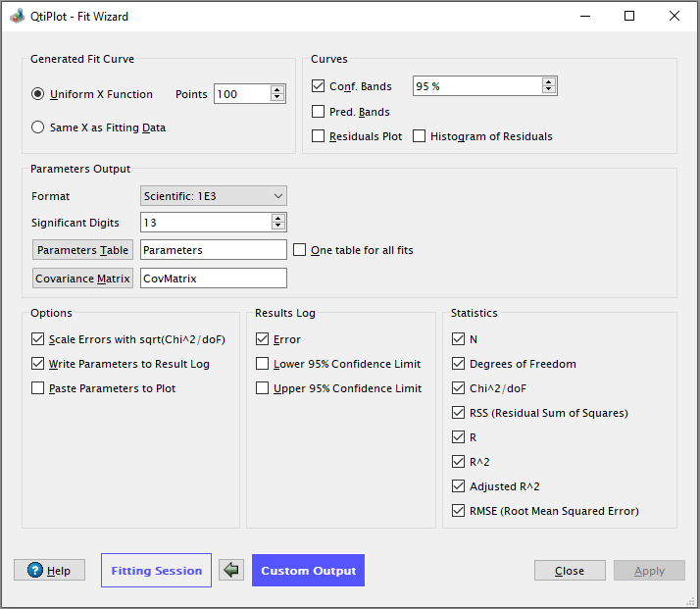Increase Points value with up arrow

pyautogui.click(x=277, y=89)
